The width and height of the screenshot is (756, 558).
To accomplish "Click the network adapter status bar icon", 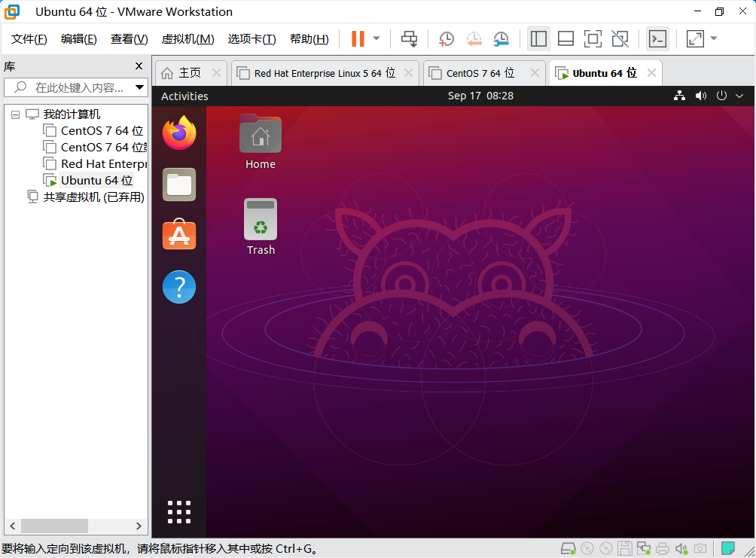I will (x=644, y=548).
